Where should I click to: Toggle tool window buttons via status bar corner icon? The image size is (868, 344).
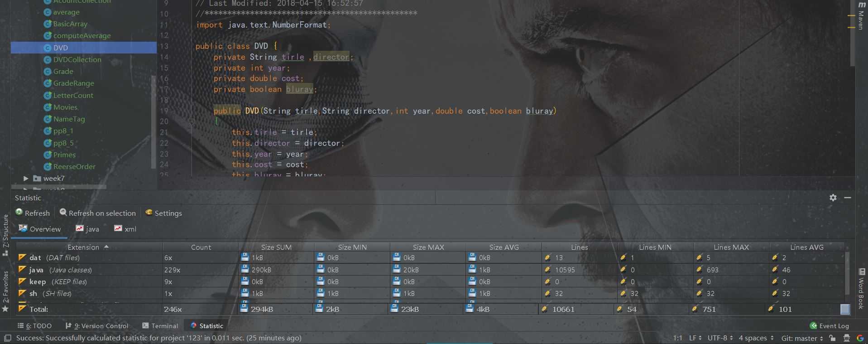pyautogui.click(x=8, y=338)
